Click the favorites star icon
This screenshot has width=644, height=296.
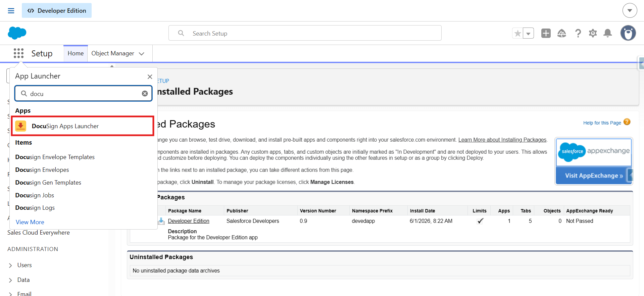coord(517,33)
